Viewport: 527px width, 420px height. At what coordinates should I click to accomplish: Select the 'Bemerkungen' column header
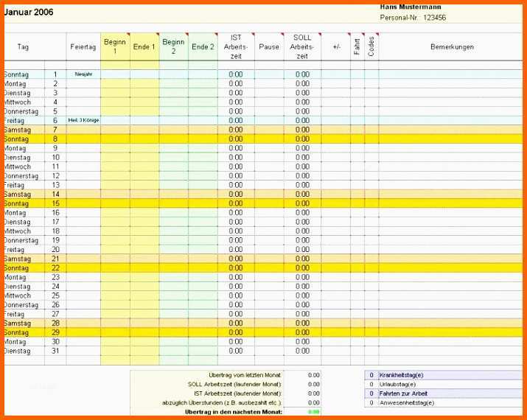(x=452, y=46)
